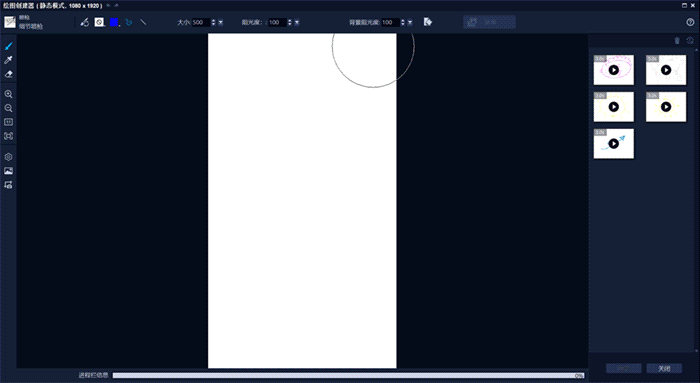Open the help question mark icon

[690, 22]
